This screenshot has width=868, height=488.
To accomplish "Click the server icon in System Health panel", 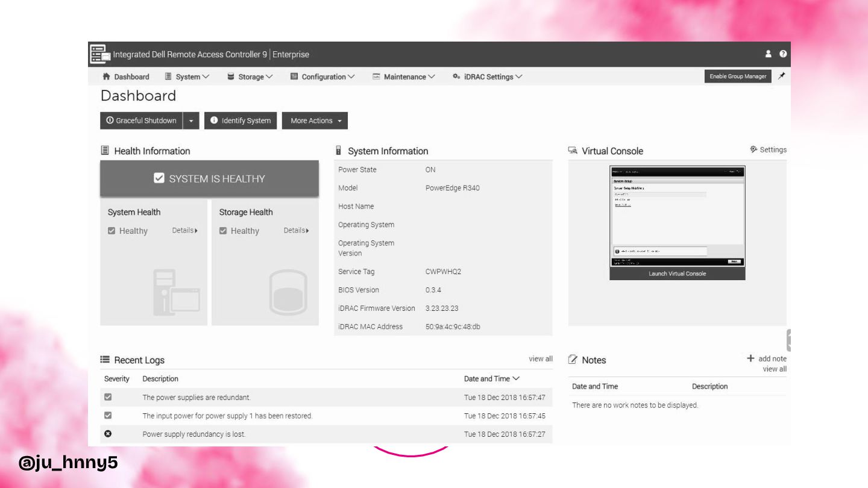I will pos(175,293).
